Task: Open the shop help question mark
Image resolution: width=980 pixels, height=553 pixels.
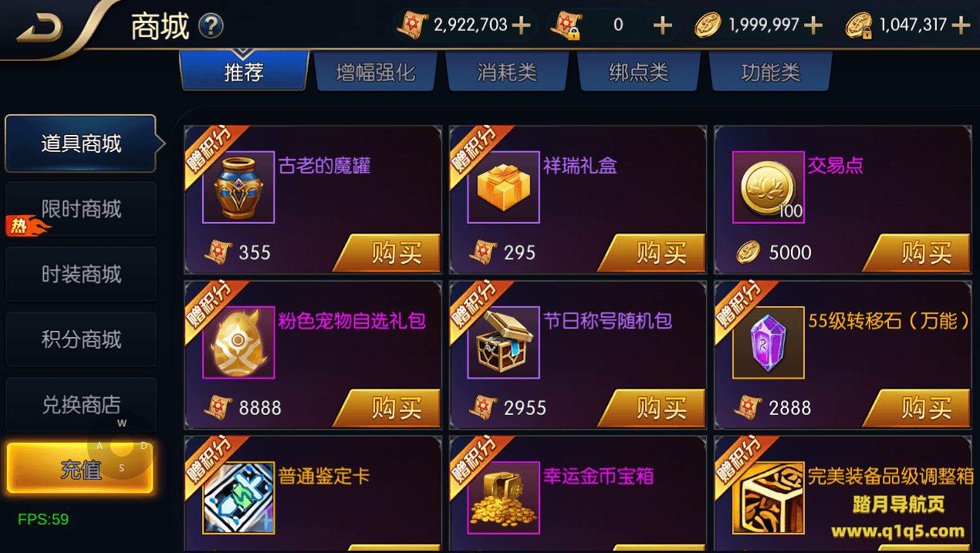Action: [211, 27]
